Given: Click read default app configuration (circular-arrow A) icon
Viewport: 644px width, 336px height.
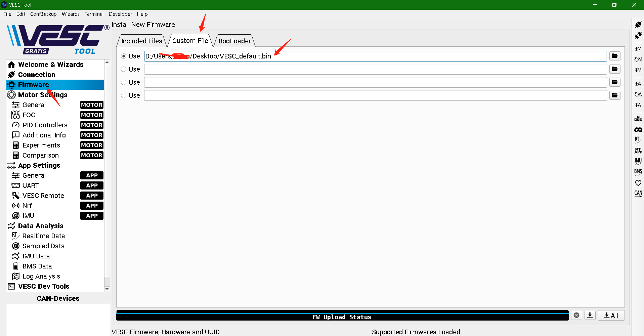Looking at the screenshot, I should click(x=638, y=94).
